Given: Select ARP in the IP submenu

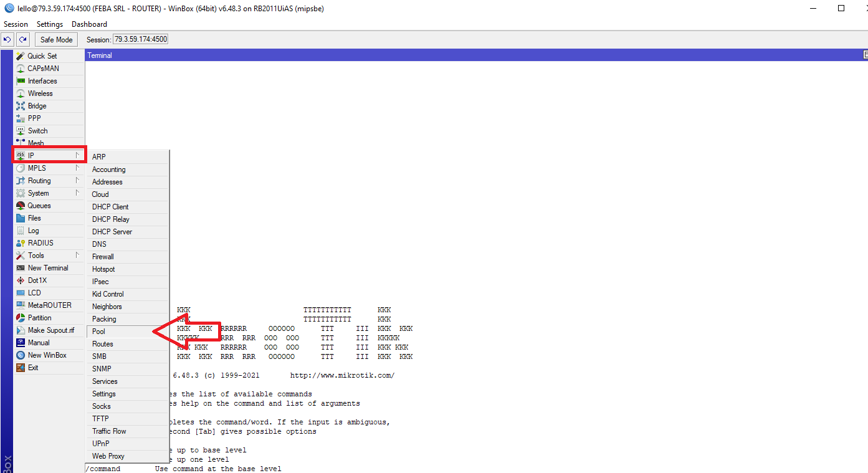Looking at the screenshot, I should [128, 157].
